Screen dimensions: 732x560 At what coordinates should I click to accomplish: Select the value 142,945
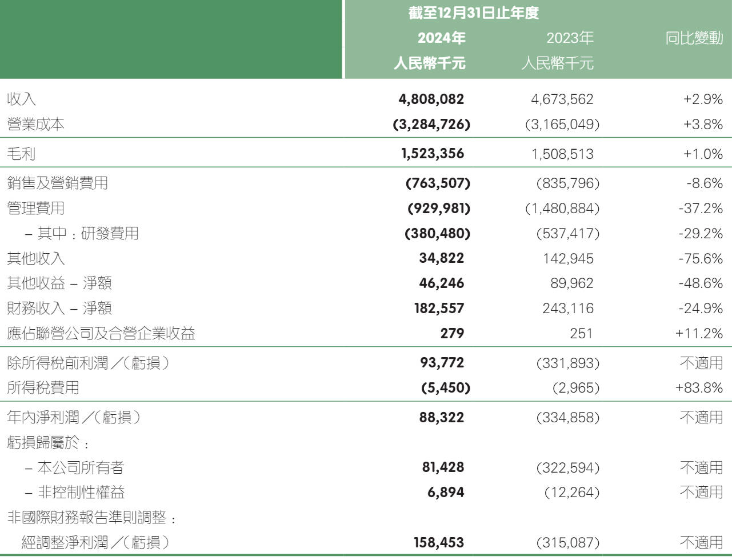[568, 258]
